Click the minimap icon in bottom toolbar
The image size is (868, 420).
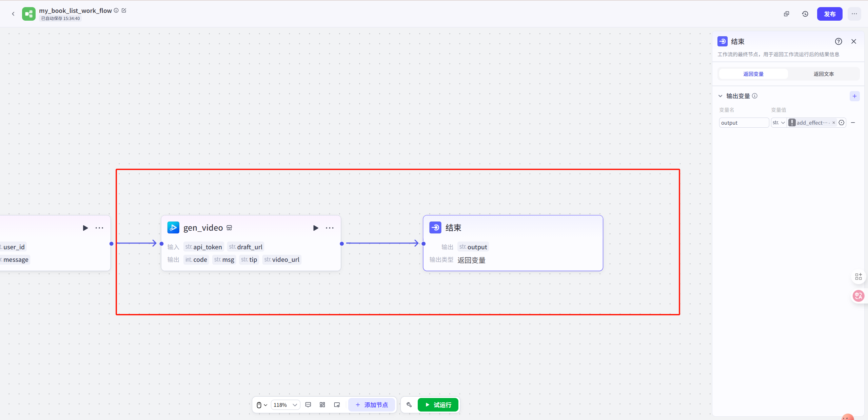pos(337,405)
